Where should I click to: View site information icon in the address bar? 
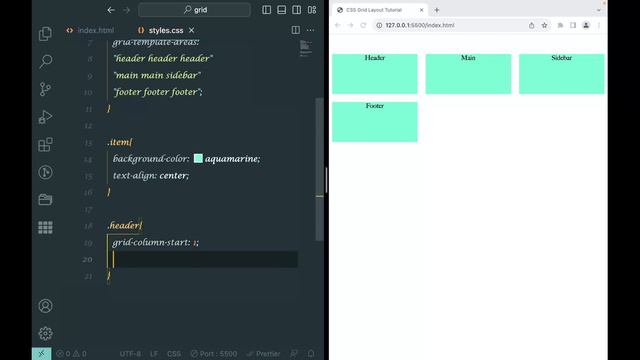coord(379,25)
